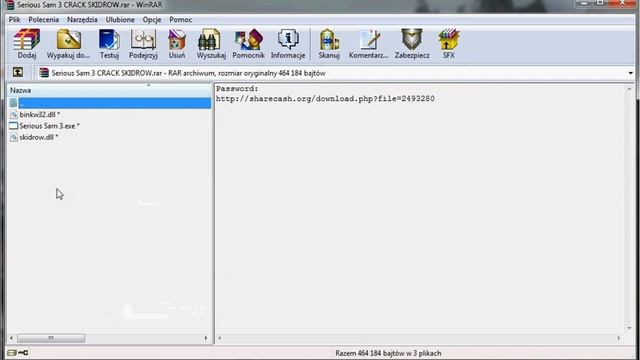Image resolution: width=640 pixels, height=360 pixels.
Task: Click comment pane scroll right arrow
Action: tap(619, 338)
